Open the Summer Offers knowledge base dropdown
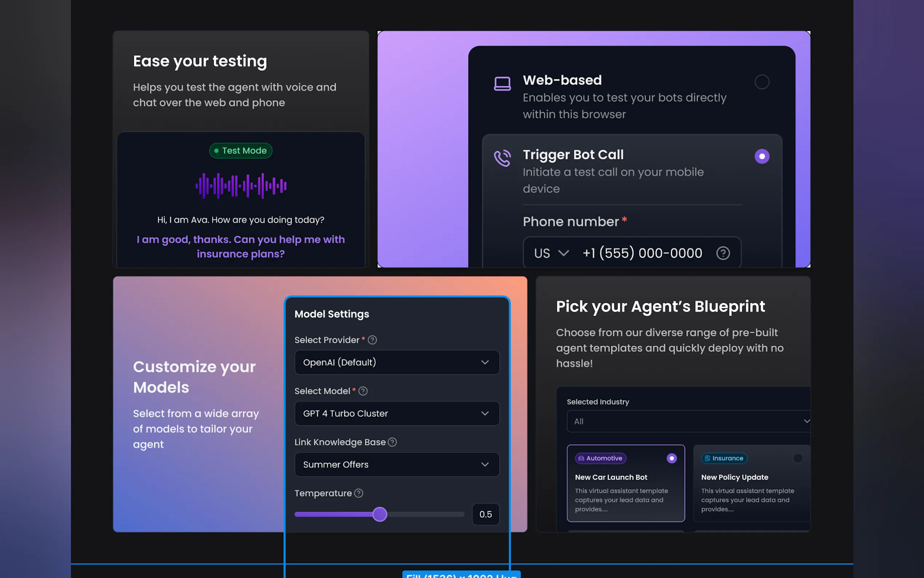This screenshot has width=924, height=578. tap(397, 465)
